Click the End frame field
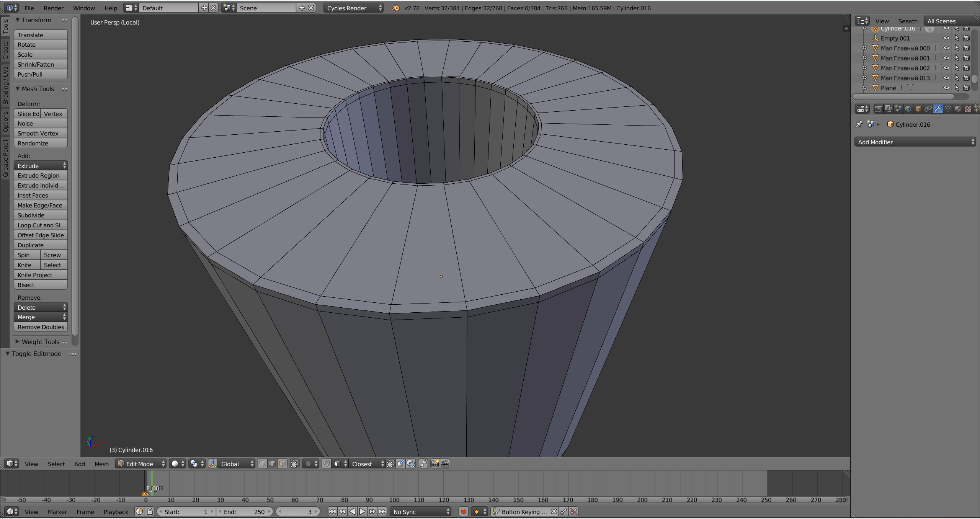The width and height of the screenshot is (980, 519). pyautogui.click(x=244, y=512)
